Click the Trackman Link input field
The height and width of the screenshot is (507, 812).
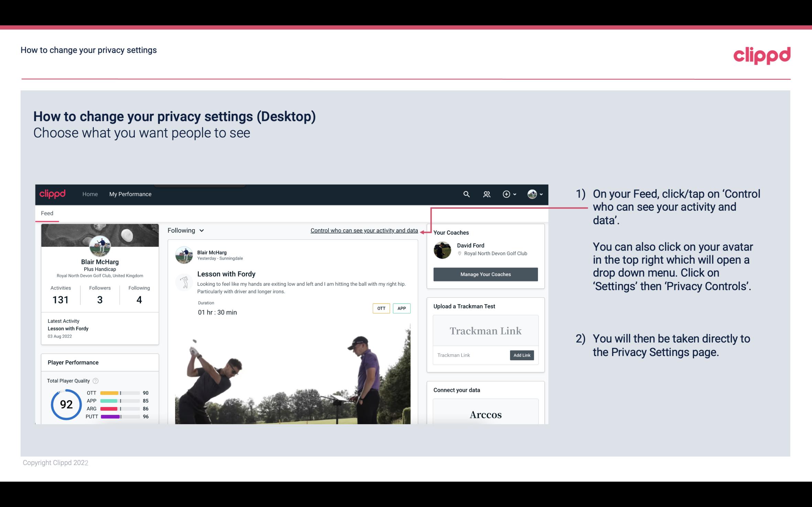pyautogui.click(x=471, y=354)
